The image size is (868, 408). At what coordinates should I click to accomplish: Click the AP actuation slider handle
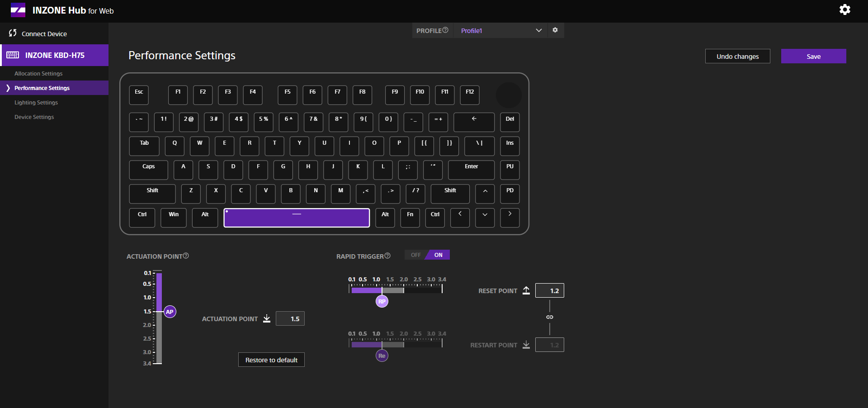170,312
